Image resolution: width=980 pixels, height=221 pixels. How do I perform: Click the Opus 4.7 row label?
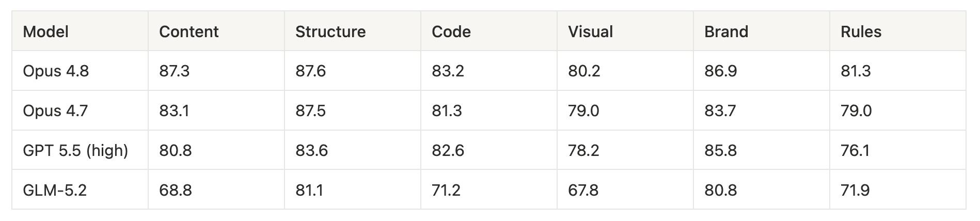(x=55, y=110)
